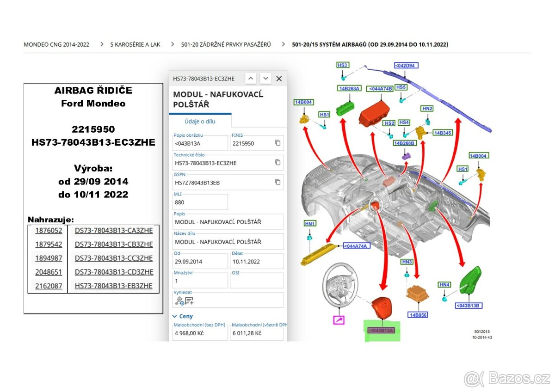Select diagram callout HN4
This screenshot has width=555, height=392.
[444, 285]
